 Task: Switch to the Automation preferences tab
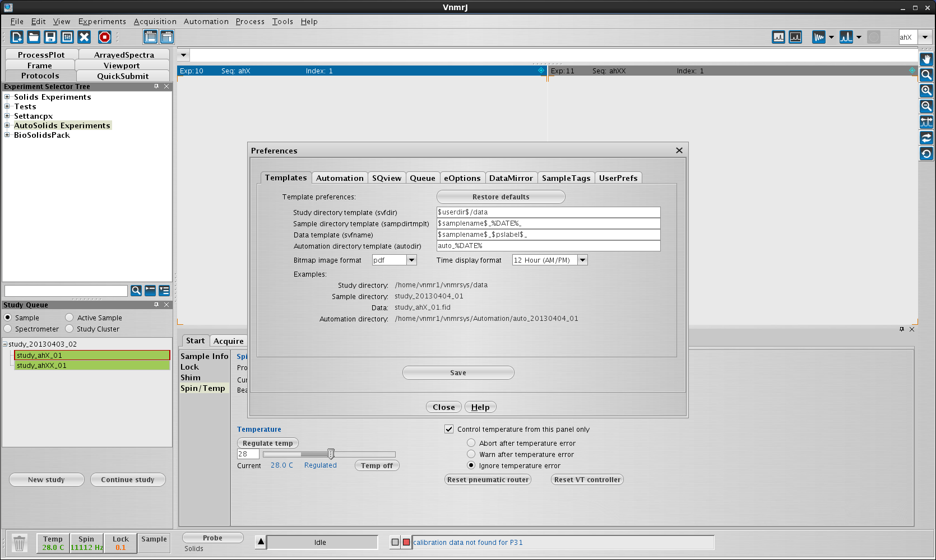[340, 178]
